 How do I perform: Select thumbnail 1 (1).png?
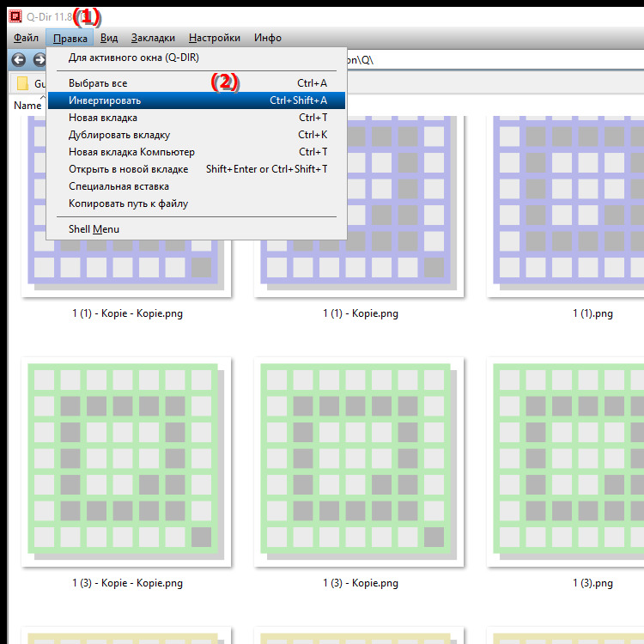(x=565, y=207)
